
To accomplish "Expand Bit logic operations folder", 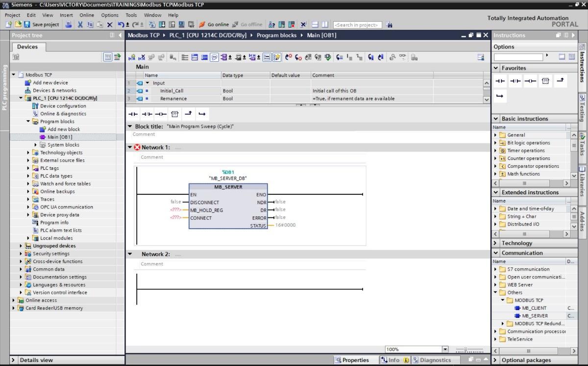I will (x=495, y=143).
